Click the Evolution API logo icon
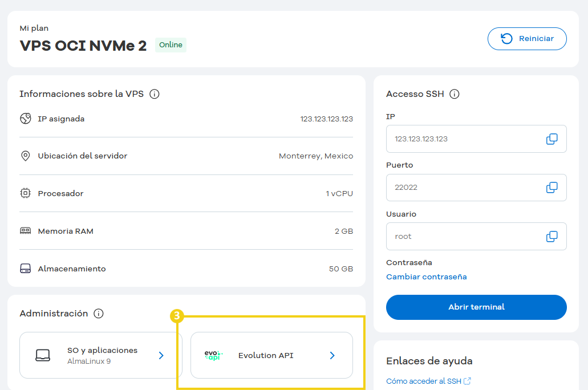Screen dimensions: 588x390 [213, 355]
